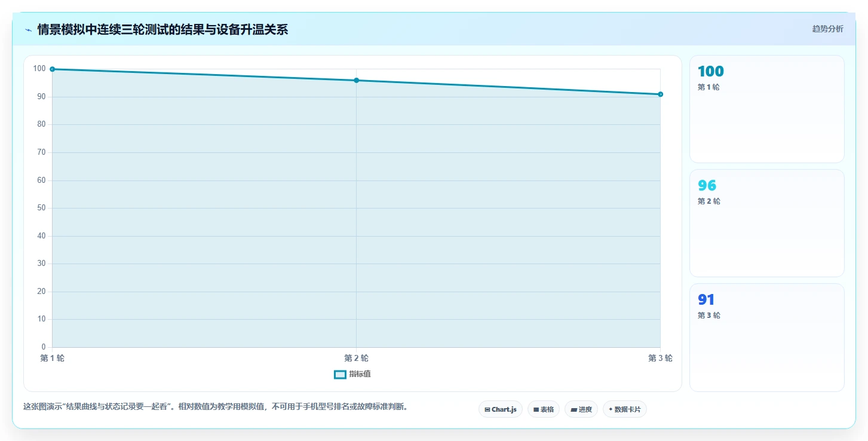Open the 100 第 1 轮 data card
The image size is (868, 441).
[x=767, y=109]
